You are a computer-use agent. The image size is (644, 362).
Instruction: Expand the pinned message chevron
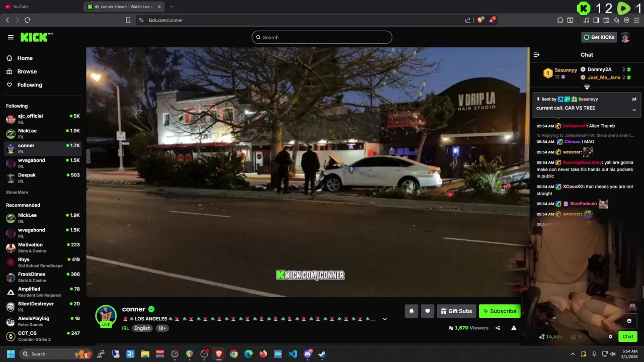pyautogui.click(x=634, y=110)
